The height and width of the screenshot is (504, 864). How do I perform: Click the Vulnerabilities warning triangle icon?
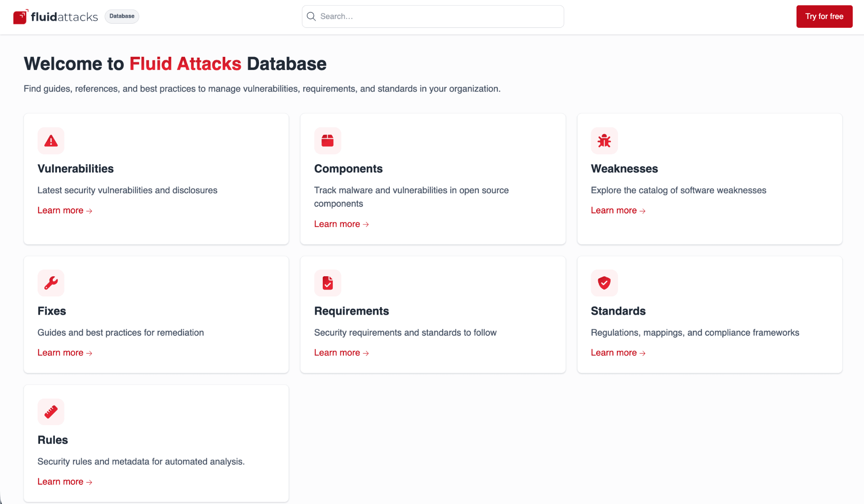pyautogui.click(x=51, y=141)
